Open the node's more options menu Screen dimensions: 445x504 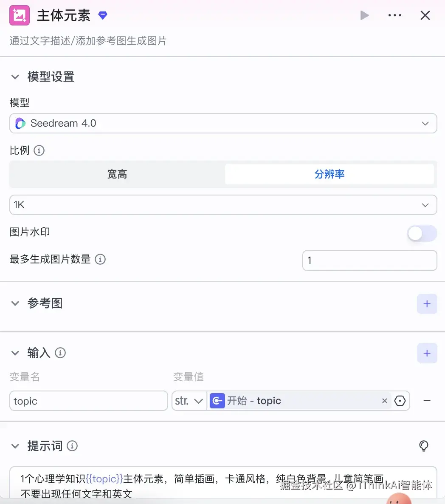[395, 15]
